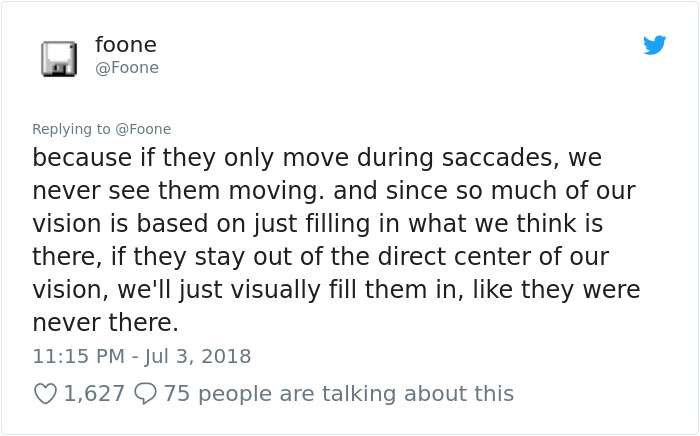This screenshot has width=700, height=436.
Task: Open the foone display name
Action: tap(125, 45)
